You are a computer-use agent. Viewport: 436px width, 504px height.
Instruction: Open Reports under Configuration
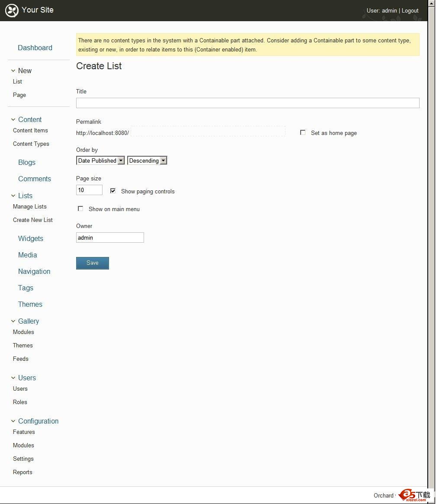(x=22, y=472)
